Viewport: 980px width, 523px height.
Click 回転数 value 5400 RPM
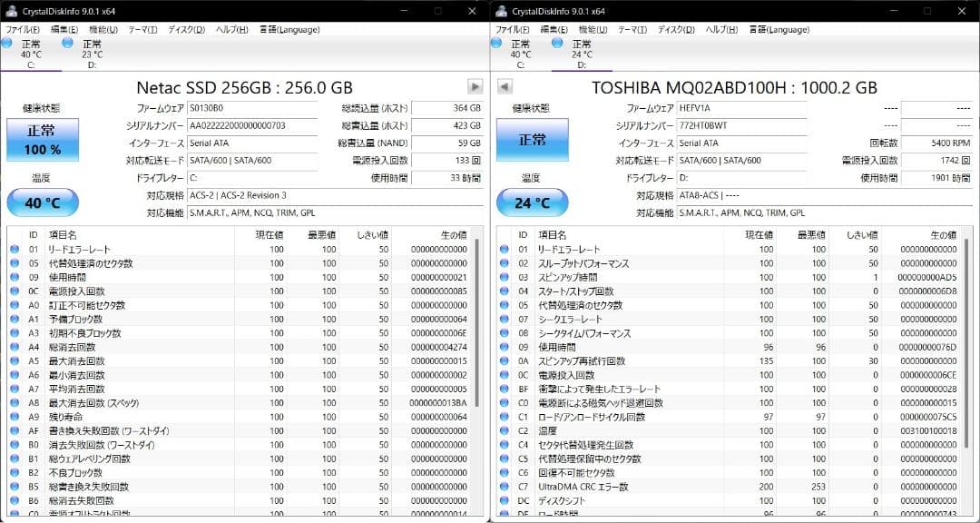[x=937, y=143]
